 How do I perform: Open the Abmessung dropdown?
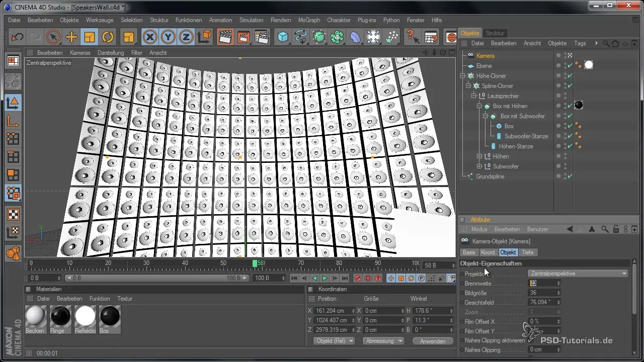pyautogui.click(x=384, y=341)
